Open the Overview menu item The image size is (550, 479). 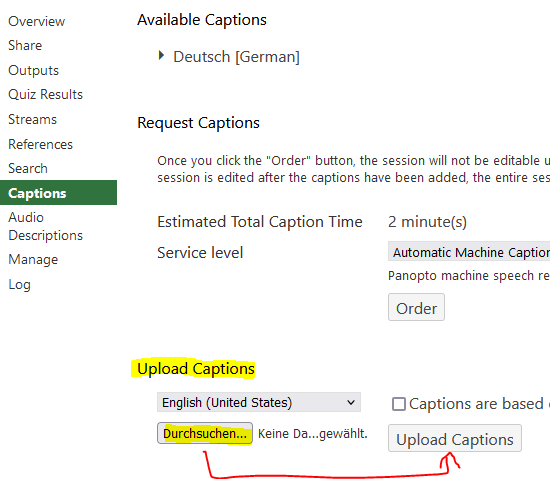click(36, 21)
